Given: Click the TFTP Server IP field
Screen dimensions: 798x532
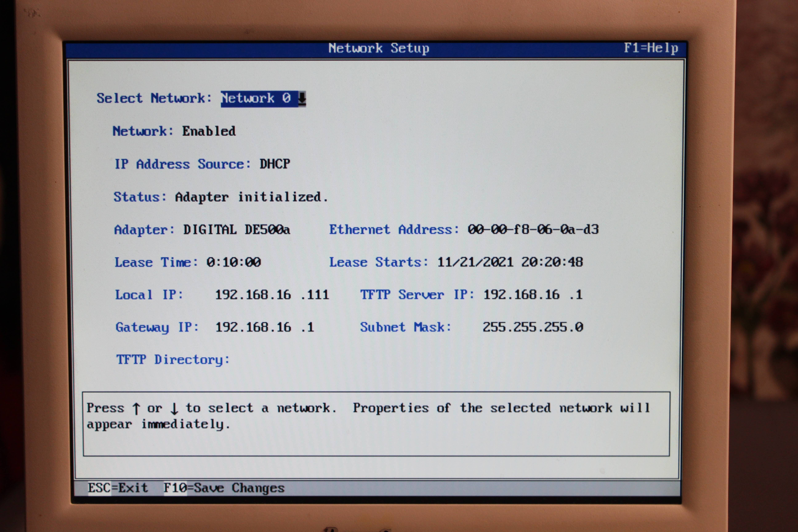Looking at the screenshot, I should 533,295.
